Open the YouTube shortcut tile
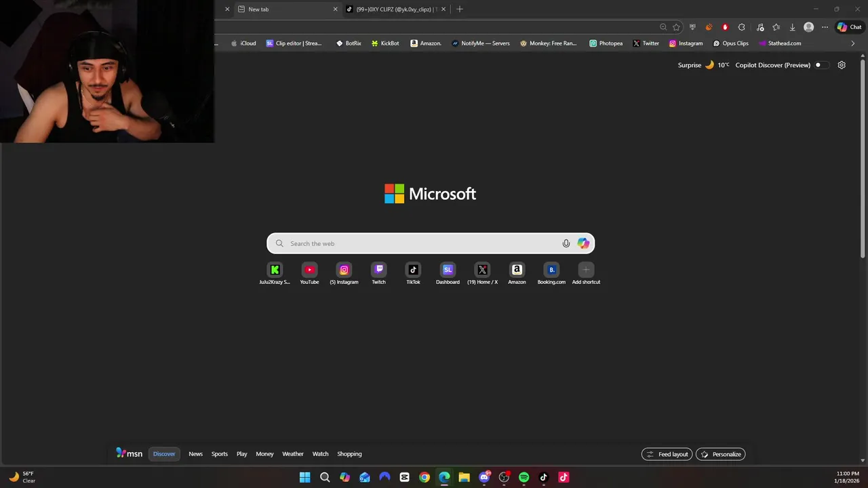Viewport: 868px width, 488px height. (x=309, y=274)
